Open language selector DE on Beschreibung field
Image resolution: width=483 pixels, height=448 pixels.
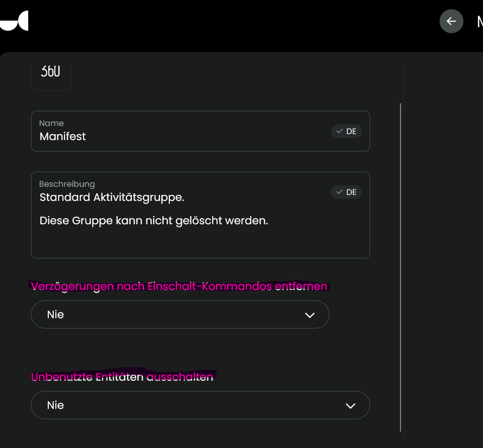(x=351, y=192)
